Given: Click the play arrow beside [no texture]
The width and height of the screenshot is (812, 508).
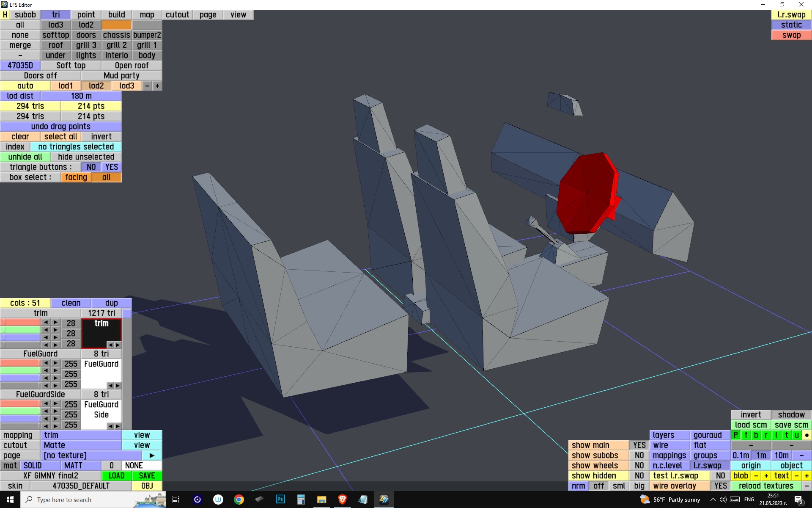Looking at the screenshot, I should 152,456.
